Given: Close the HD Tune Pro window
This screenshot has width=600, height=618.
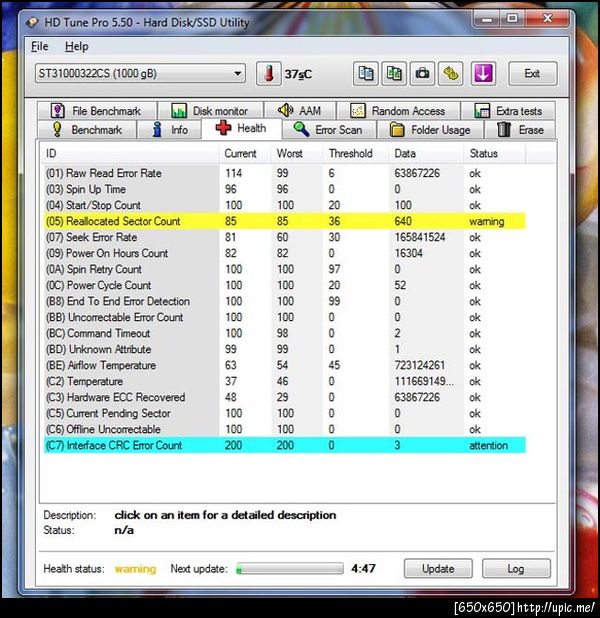Looking at the screenshot, I should point(547,19).
